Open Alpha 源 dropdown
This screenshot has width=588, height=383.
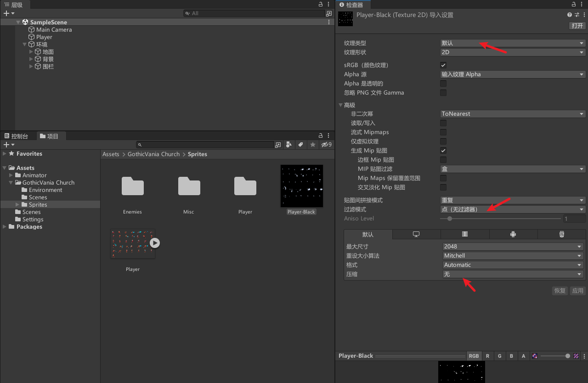click(513, 74)
